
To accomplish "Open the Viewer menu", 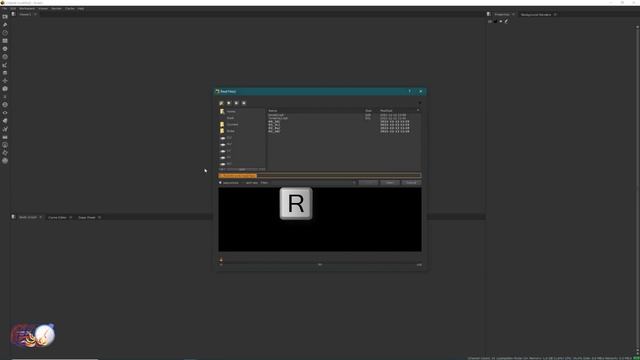I will 43,8.
